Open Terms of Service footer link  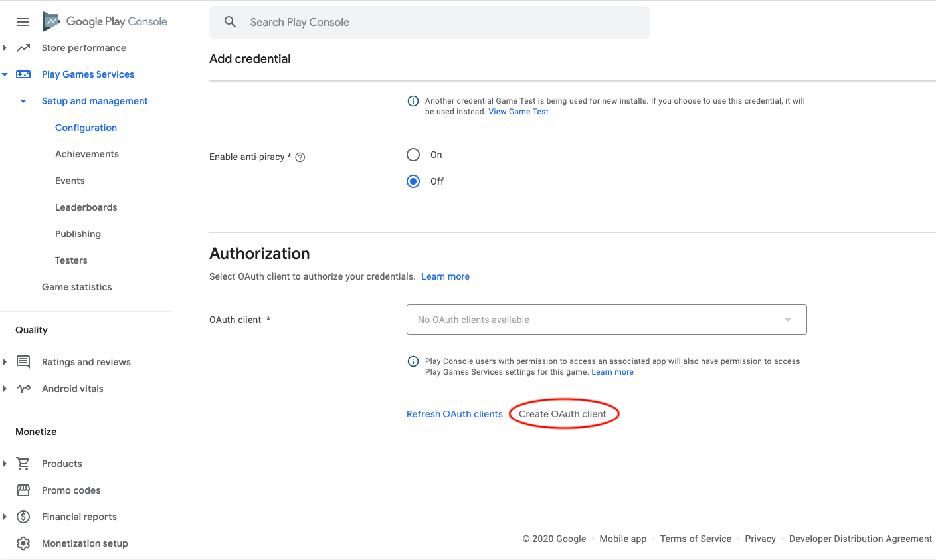(x=696, y=539)
